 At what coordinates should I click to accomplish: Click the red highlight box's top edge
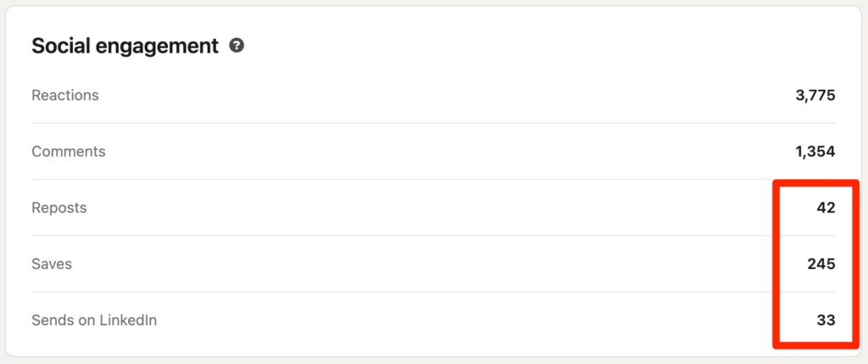click(x=815, y=183)
